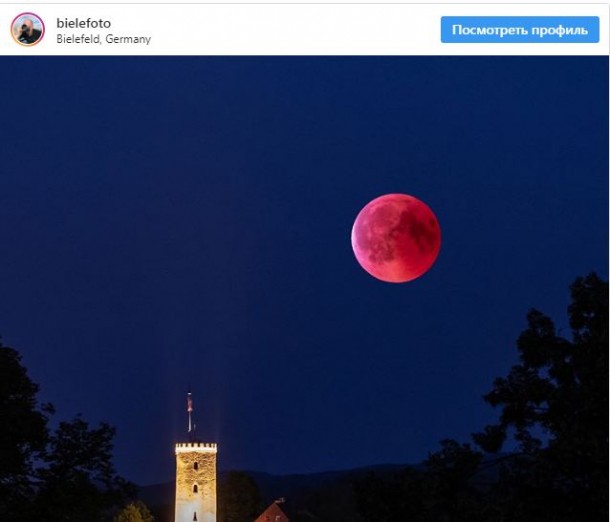Open the bielefoto profile avatar
The image size is (610, 522).
28,30
